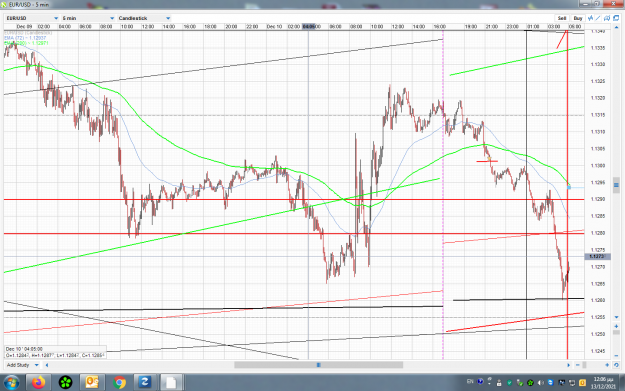Open the Windows Start menu
The height and width of the screenshot is (391, 625).
click(x=11, y=383)
